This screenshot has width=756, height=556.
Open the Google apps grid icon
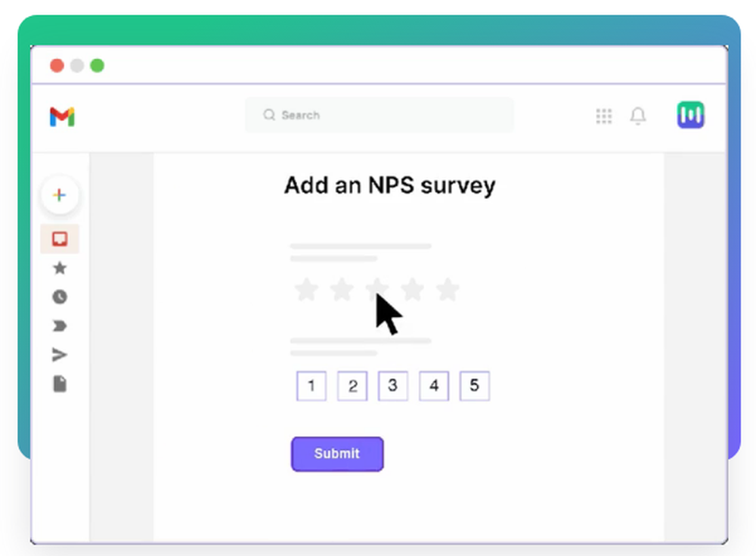[603, 116]
